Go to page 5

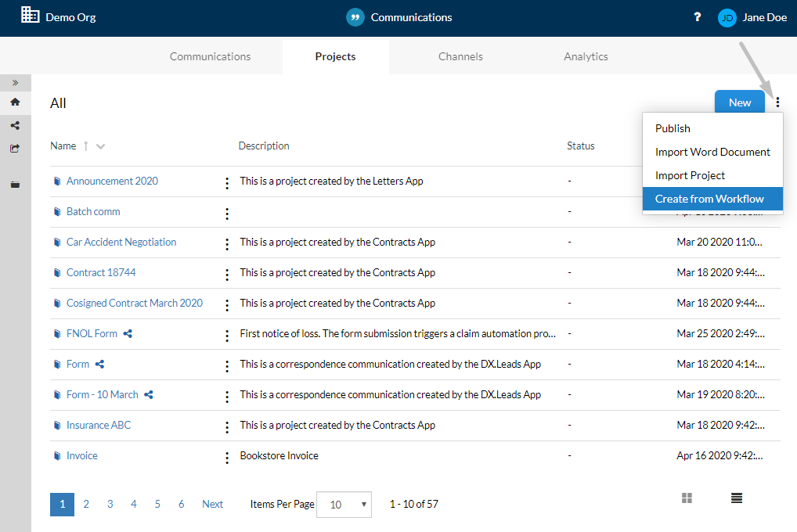click(157, 504)
